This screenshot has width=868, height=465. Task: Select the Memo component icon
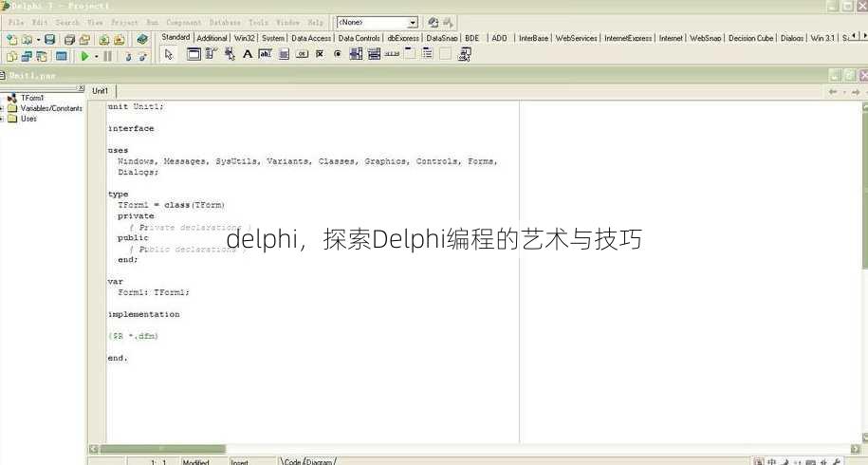click(x=284, y=54)
